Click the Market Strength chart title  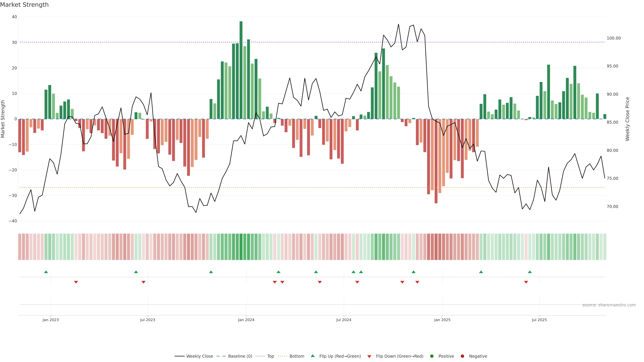click(x=24, y=5)
